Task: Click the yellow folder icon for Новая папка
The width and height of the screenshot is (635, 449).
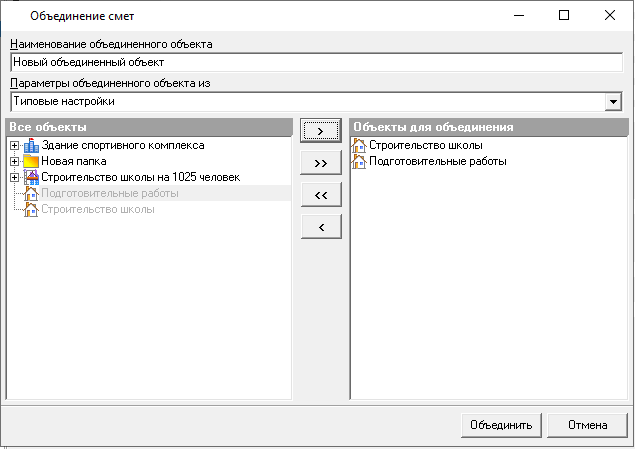Action: click(x=31, y=162)
